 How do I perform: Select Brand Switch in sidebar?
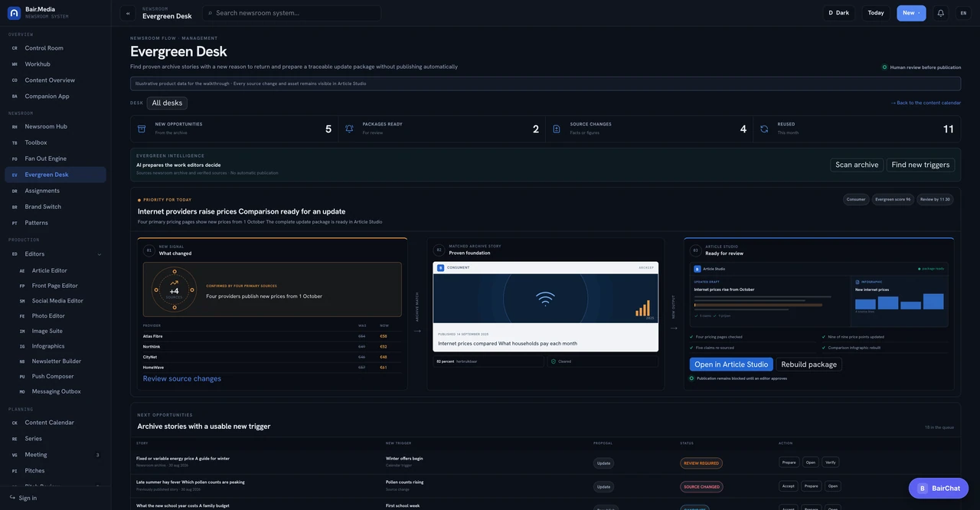(x=55, y=207)
